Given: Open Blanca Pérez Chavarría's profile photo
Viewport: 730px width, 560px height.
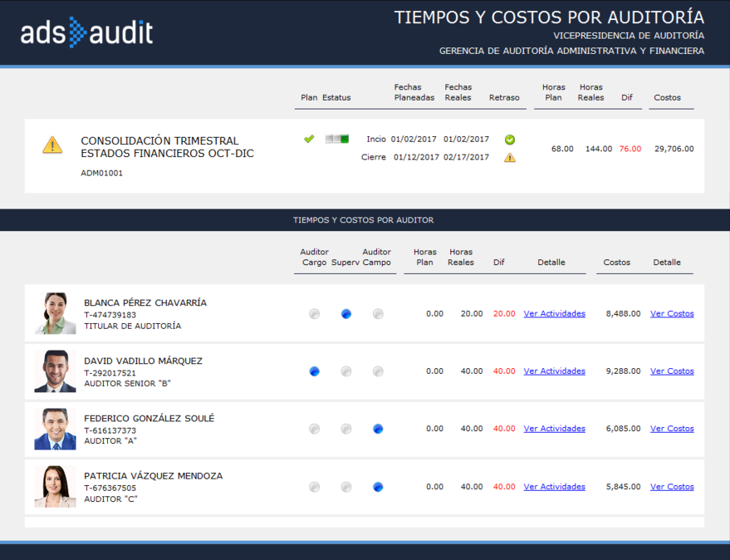Looking at the screenshot, I should [54, 313].
